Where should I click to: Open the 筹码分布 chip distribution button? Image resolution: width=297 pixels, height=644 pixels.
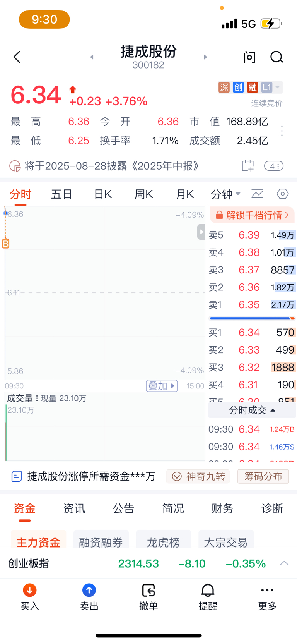(263, 476)
